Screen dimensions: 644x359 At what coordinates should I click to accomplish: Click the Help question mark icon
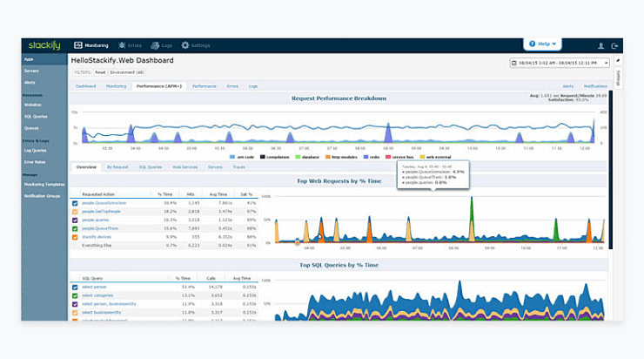(x=532, y=44)
